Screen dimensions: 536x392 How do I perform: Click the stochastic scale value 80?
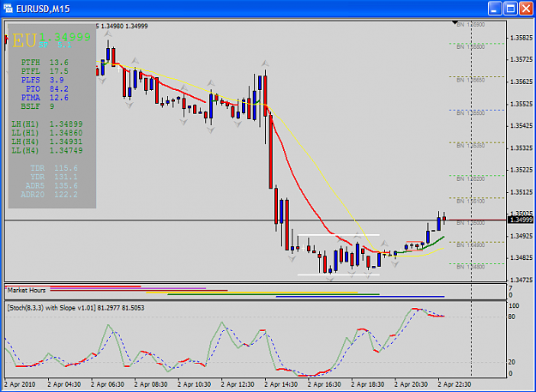512,317
